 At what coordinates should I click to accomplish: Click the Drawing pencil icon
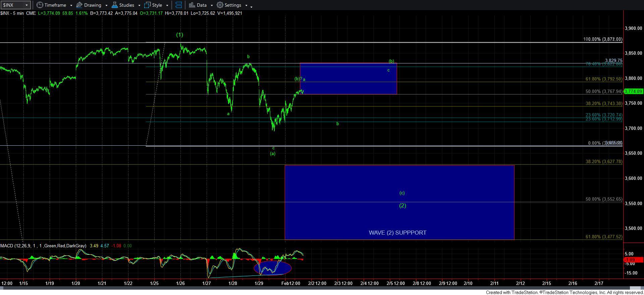(x=79, y=5)
